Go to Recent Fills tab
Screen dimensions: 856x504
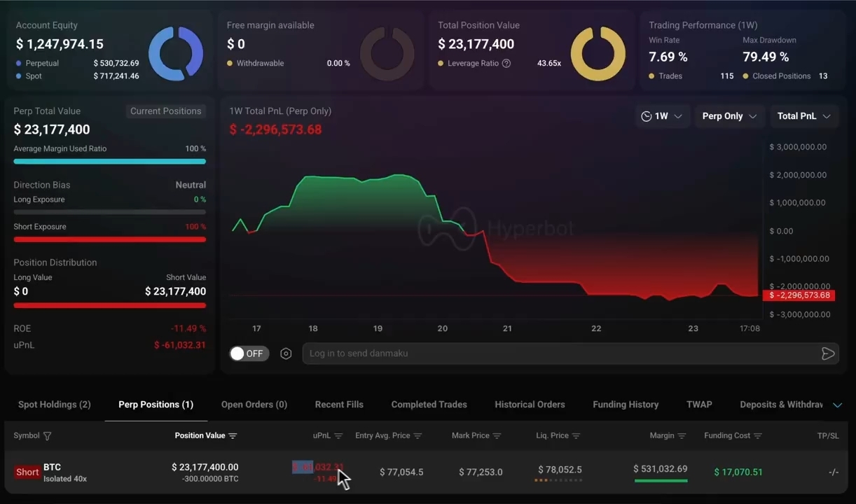pos(339,405)
